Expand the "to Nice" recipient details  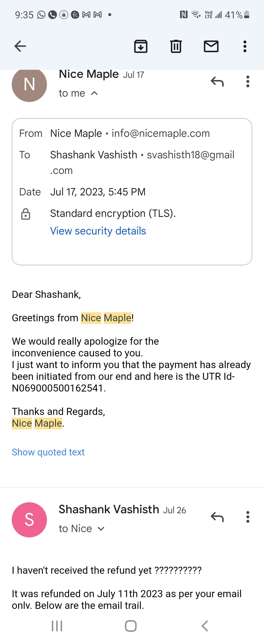[x=101, y=529]
